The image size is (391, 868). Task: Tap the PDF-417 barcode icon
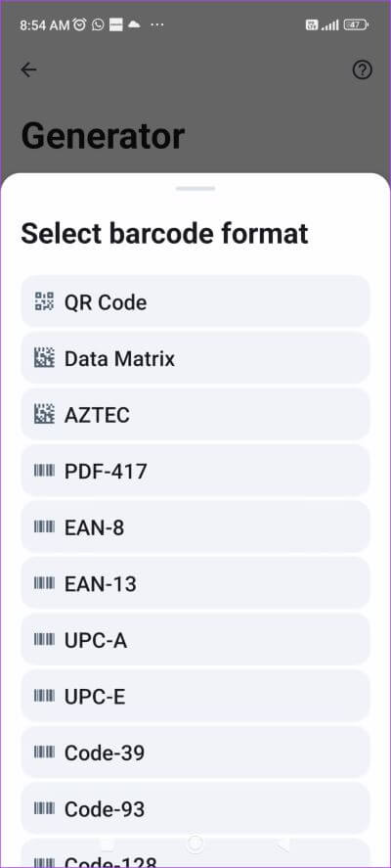(x=44, y=471)
